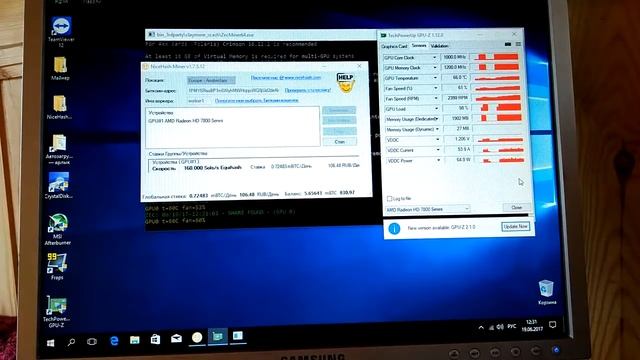Image resolution: width=640 pixels, height=360 pixels.
Task: Expand the Memory Usage (Dedicated) sensor dropdown
Action: click(x=437, y=119)
